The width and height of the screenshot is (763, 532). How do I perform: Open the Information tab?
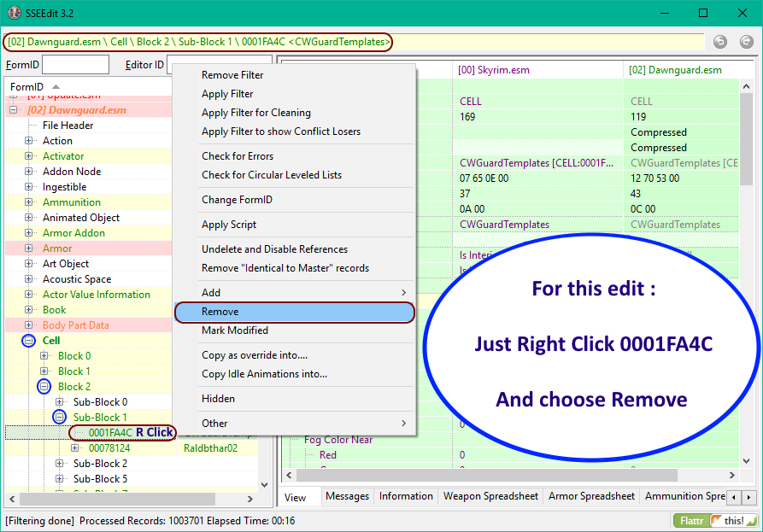pyautogui.click(x=406, y=496)
